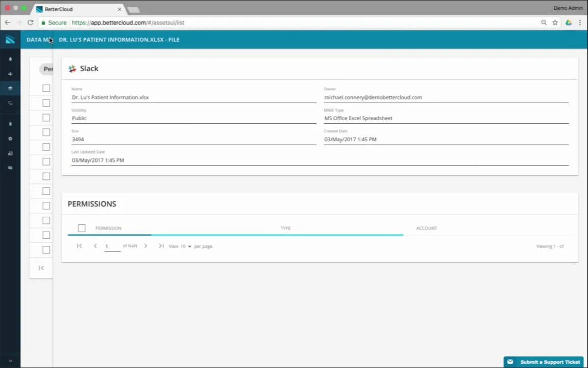The height and width of the screenshot is (368, 588).
Task: Open the users directory icon in the sidebar
Action: 10,74
